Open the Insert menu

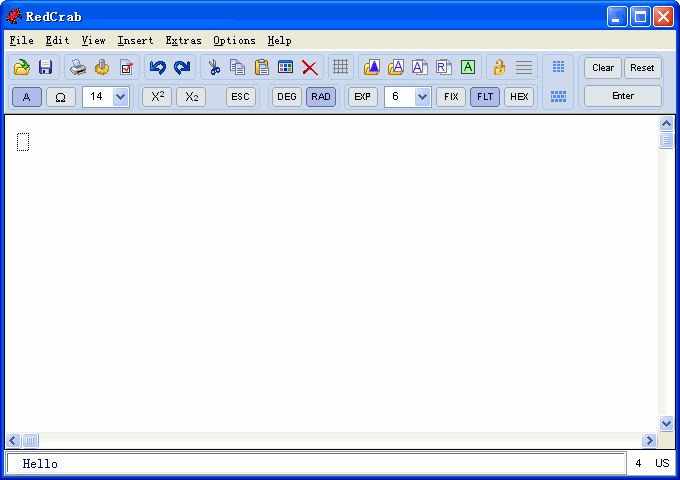click(x=135, y=41)
